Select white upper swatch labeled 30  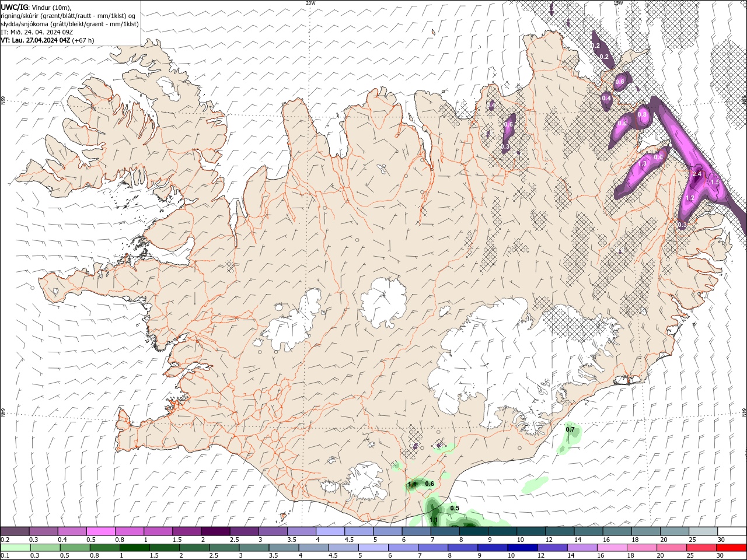(x=732, y=531)
